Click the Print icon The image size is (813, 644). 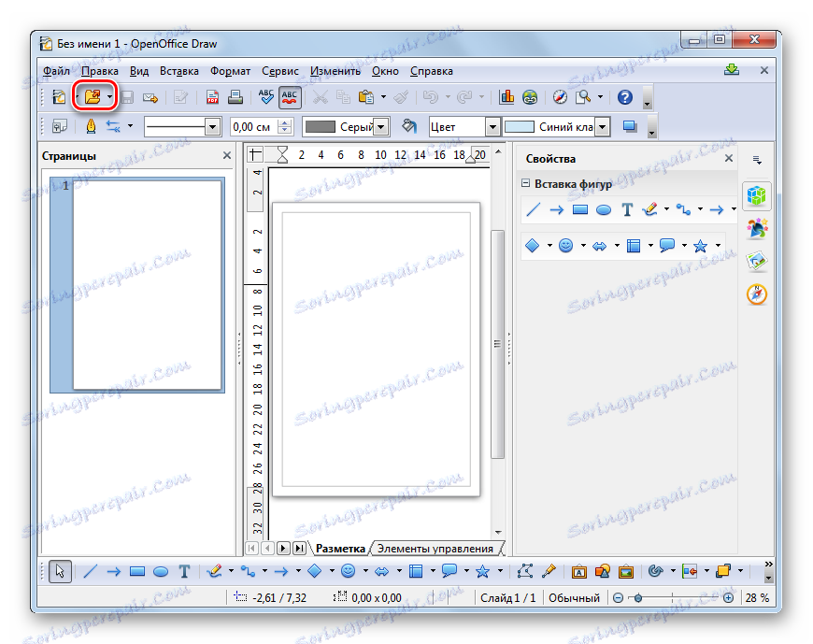pyautogui.click(x=235, y=97)
